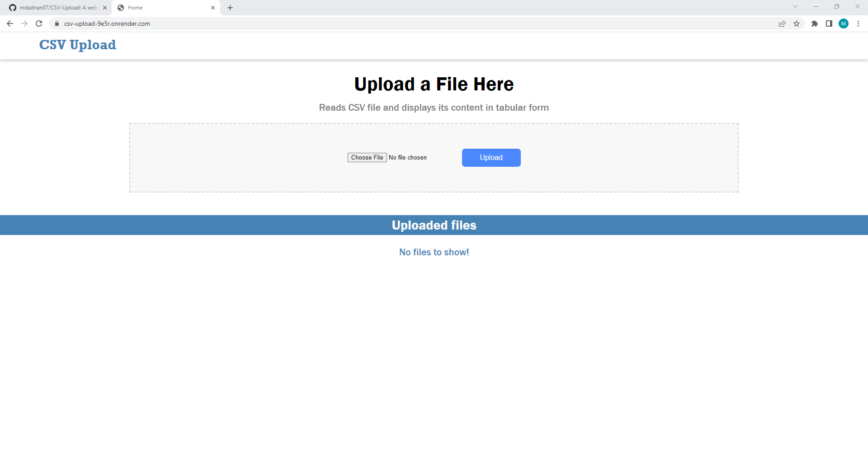Open a new tab with the plus button
Viewport: 868px width, 470px height.
(x=230, y=7)
